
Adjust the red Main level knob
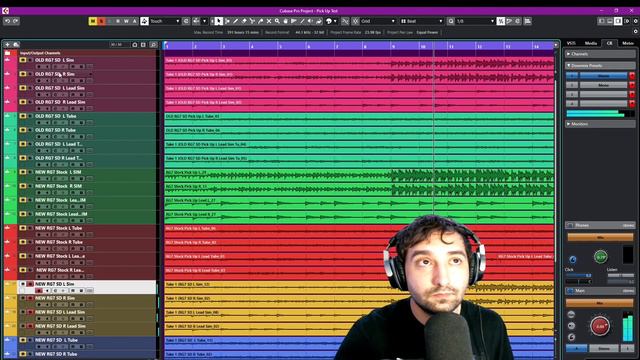600,326
